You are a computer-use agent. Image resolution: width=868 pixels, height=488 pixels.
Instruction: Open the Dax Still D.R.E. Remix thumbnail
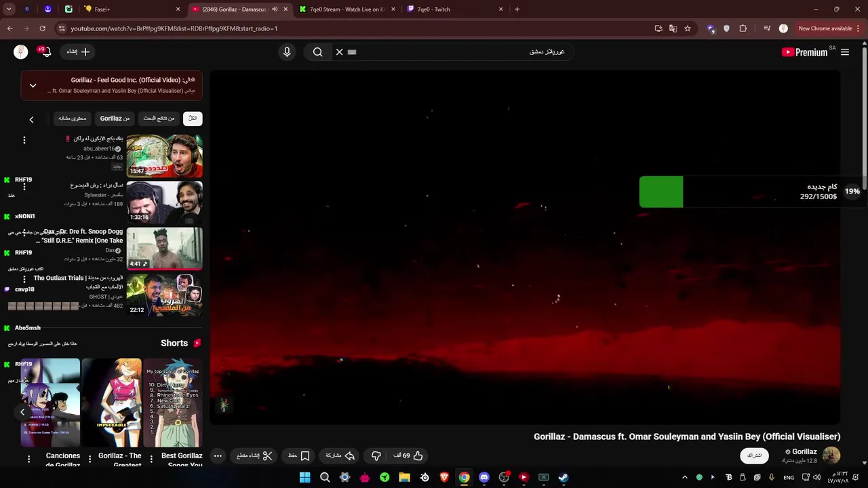(164, 248)
